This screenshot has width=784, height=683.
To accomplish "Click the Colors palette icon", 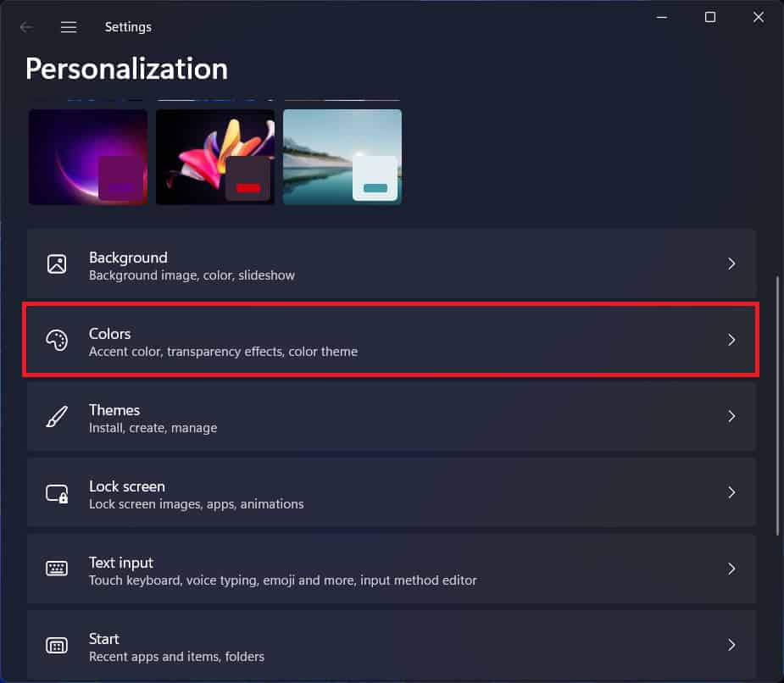I will click(x=57, y=341).
